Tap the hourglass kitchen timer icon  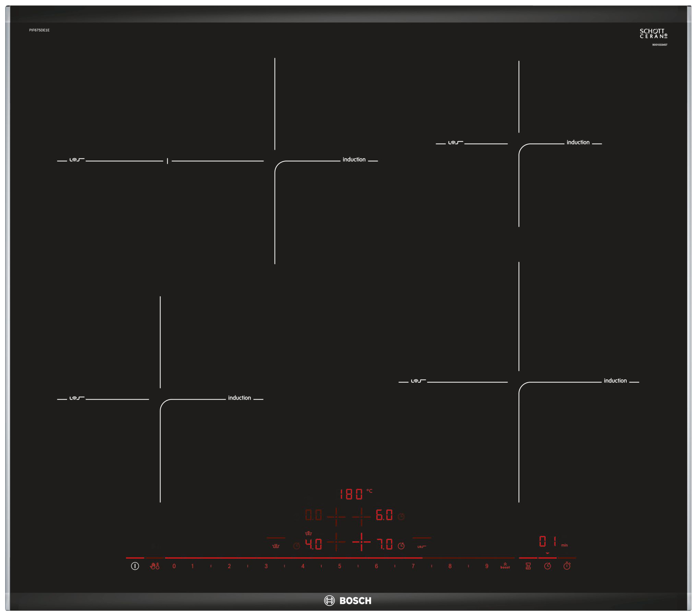click(528, 566)
